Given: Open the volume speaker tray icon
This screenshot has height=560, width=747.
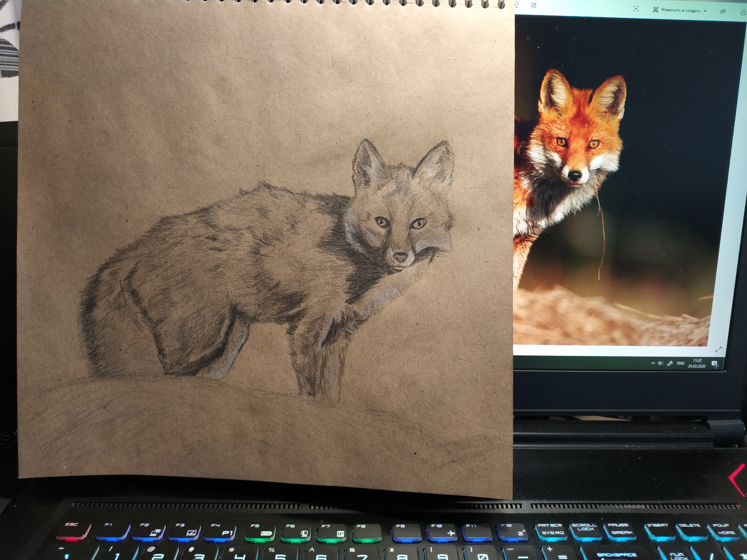Looking at the screenshot, I should (660, 363).
